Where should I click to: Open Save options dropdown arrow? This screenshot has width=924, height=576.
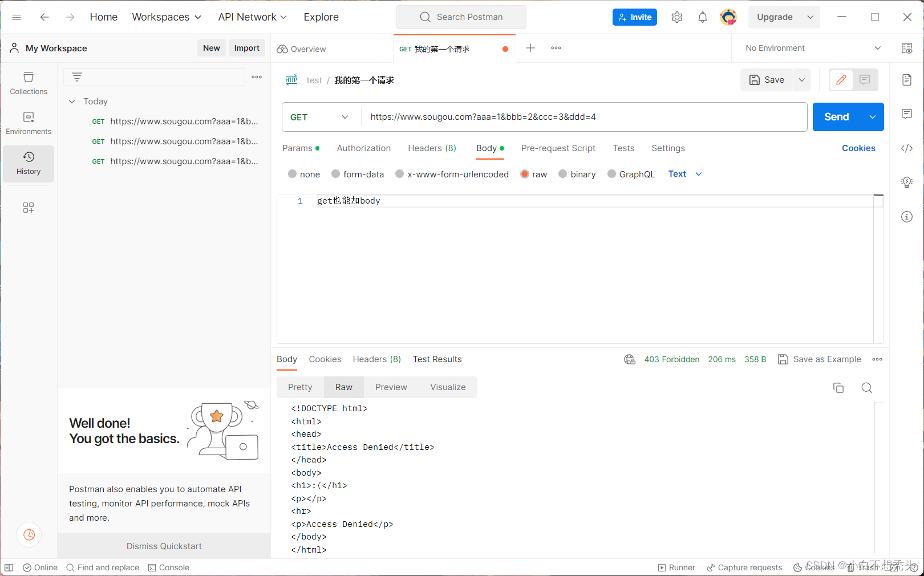[x=802, y=80]
